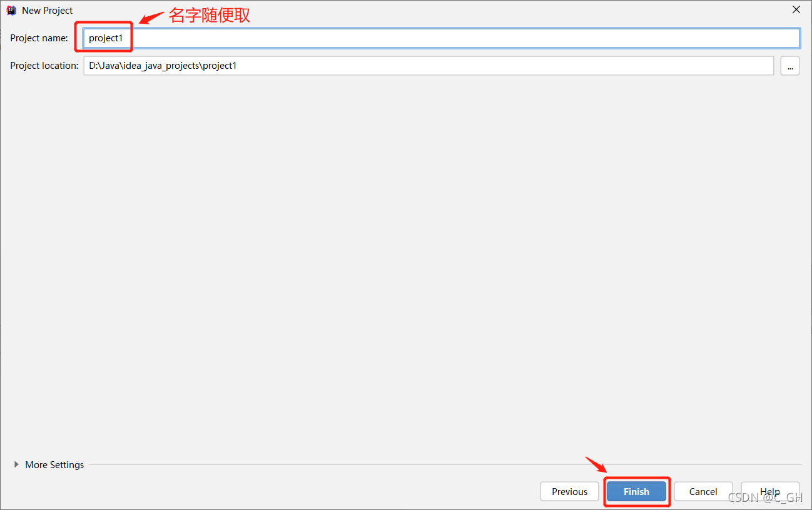Click the Project location path field
Screen dimensions: 812x510
429,66
